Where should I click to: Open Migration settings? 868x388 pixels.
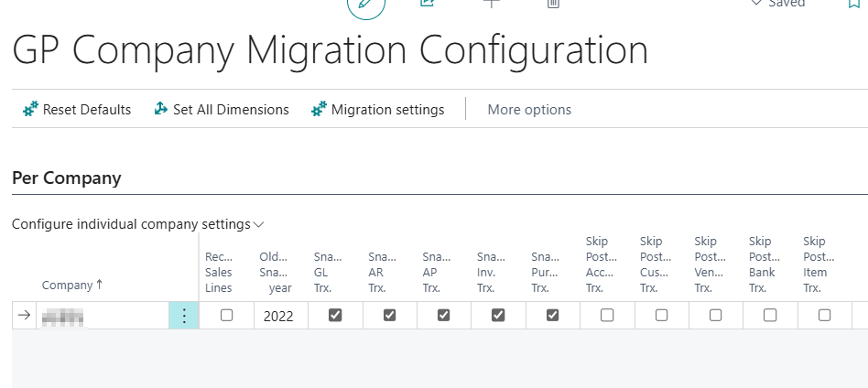point(378,110)
